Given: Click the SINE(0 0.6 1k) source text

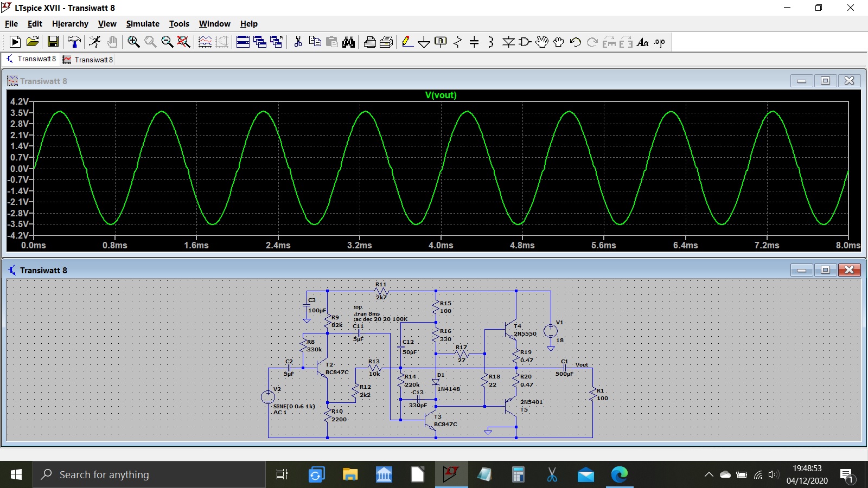Looking at the screenshot, I should (x=294, y=406).
